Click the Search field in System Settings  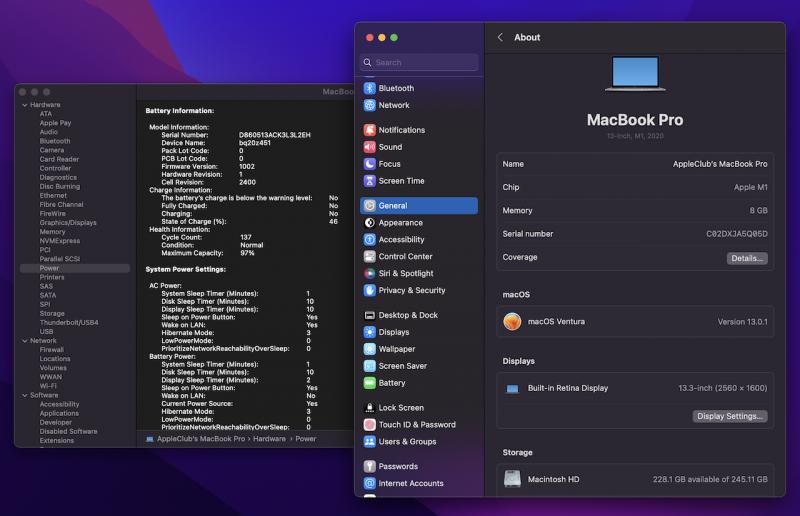coord(419,62)
